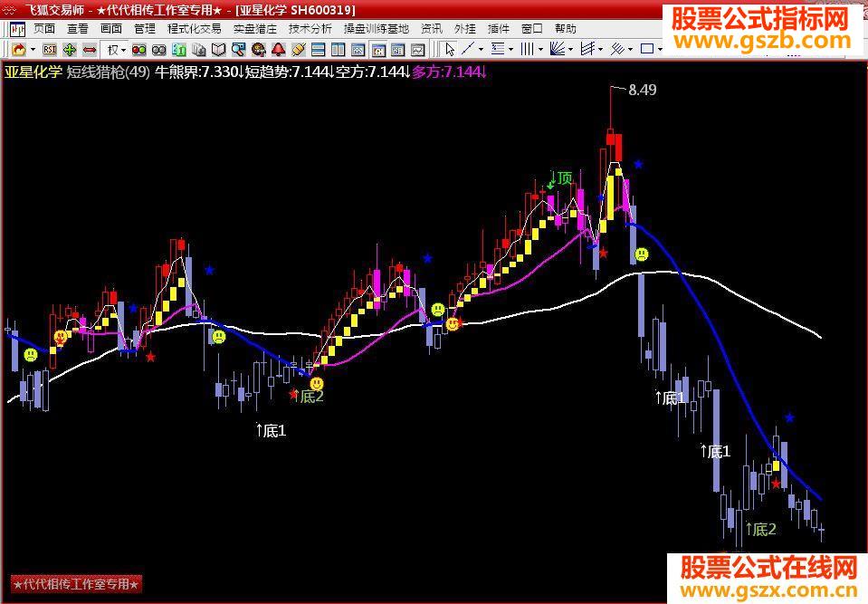
Task: Open the 实盘猎庄 menu
Action: point(254,29)
